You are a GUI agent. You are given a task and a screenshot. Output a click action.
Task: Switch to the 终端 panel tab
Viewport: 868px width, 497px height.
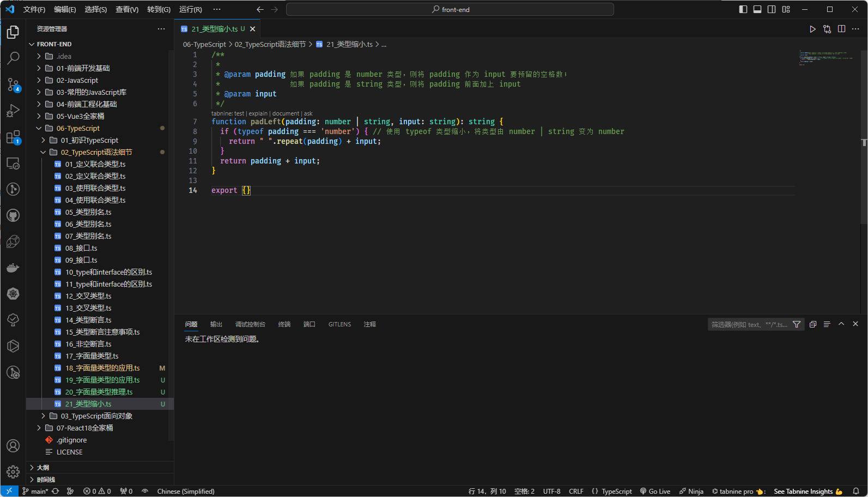[x=284, y=324]
